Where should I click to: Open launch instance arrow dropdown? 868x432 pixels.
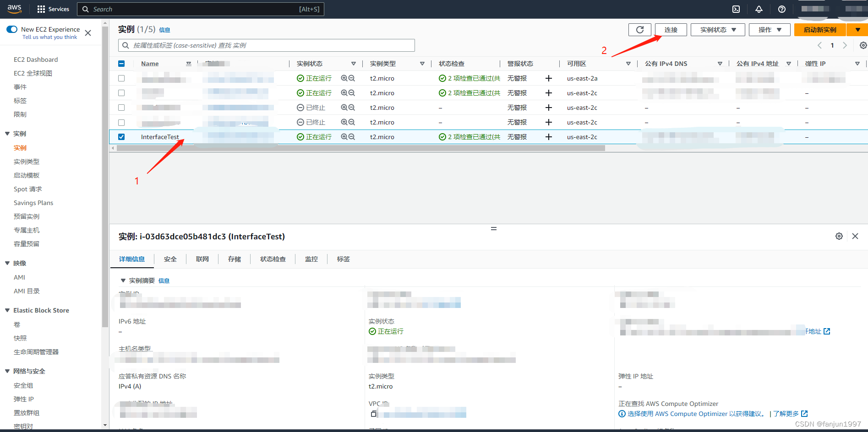point(857,30)
